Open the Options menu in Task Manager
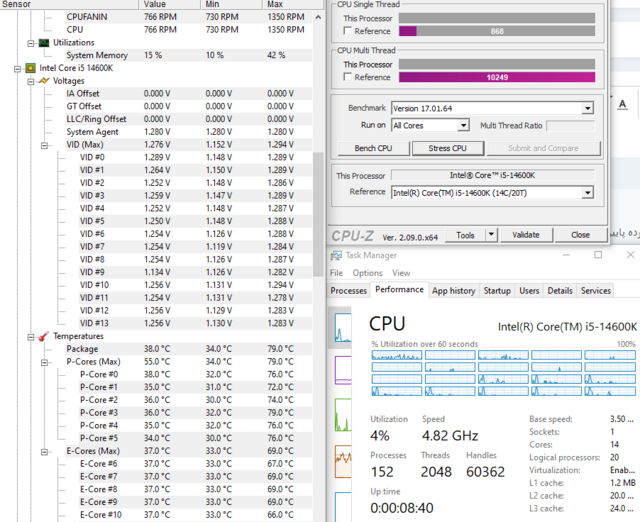 (367, 273)
